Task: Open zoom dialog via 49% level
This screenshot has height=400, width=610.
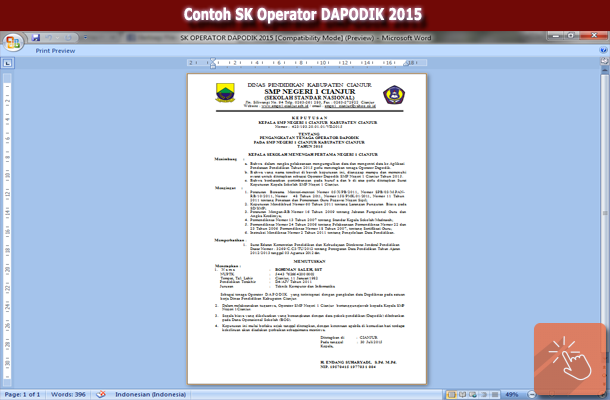Action: coord(512,395)
